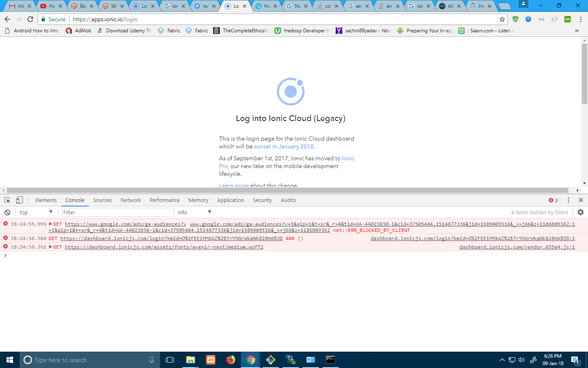Launch File Explorer from the taskbar

[x=190, y=360]
